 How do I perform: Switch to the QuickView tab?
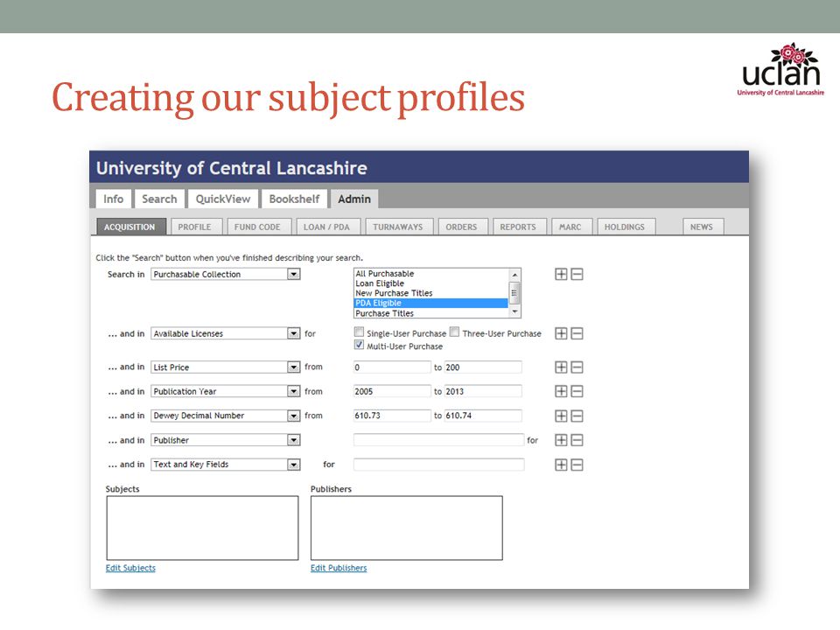pos(223,199)
